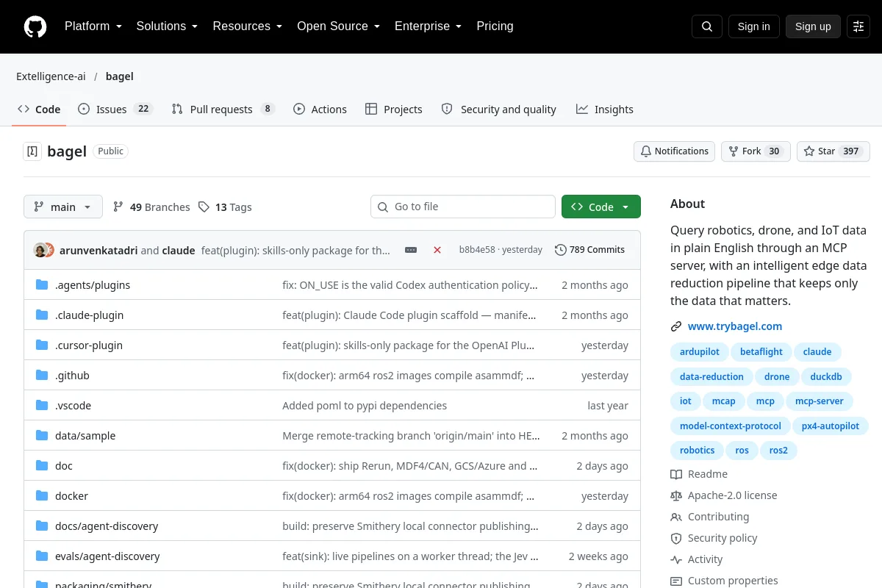The image size is (882, 588).
Task: Click the Go to file search field
Action: [463, 207]
